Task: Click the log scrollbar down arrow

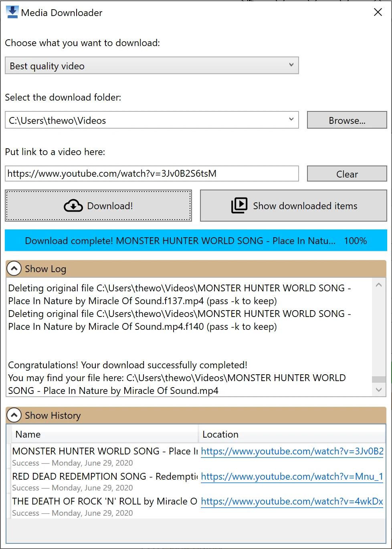Action: [x=379, y=390]
